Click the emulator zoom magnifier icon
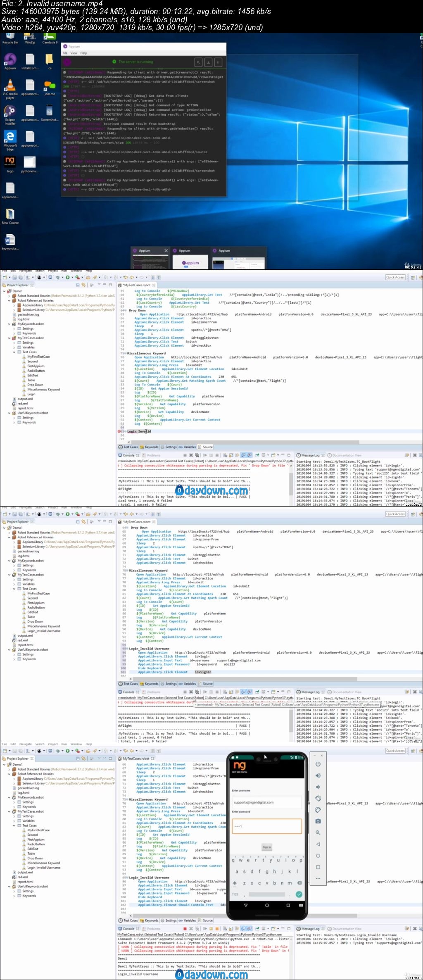 (318, 833)
